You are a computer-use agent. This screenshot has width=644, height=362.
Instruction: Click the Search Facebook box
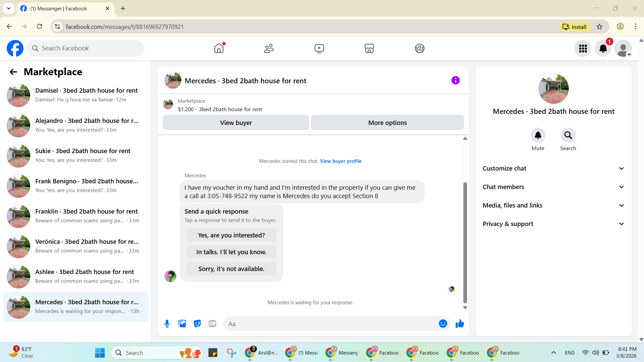coord(86,48)
